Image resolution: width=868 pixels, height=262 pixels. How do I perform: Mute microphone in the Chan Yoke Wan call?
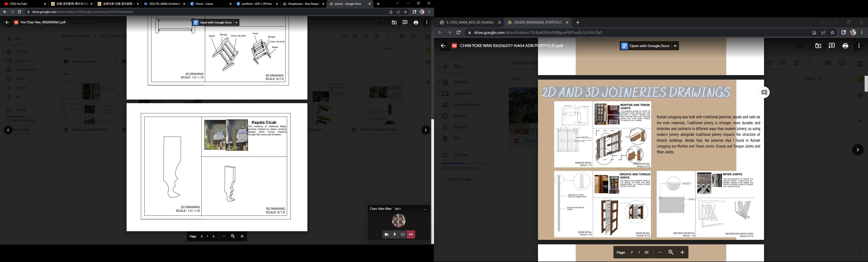[395, 234]
